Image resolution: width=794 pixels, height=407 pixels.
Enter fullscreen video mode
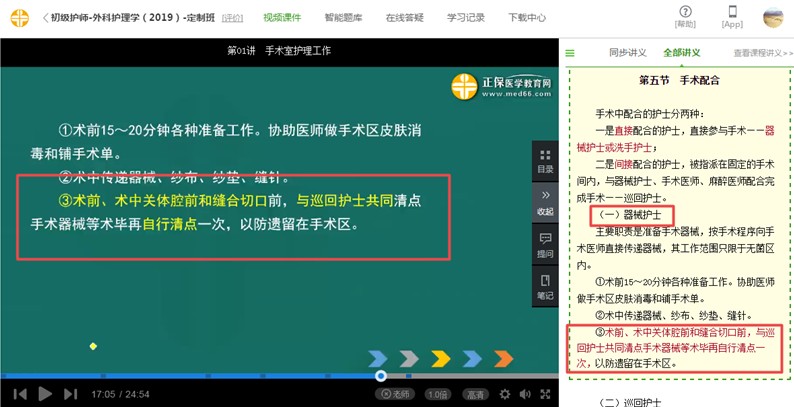(x=544, y=394)
